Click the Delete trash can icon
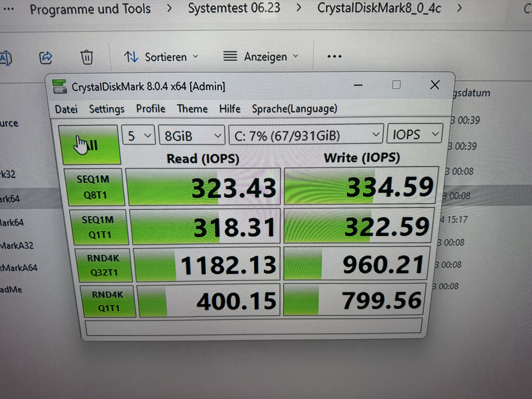This screenshot has height=399, width=532. tap(87, 57)
